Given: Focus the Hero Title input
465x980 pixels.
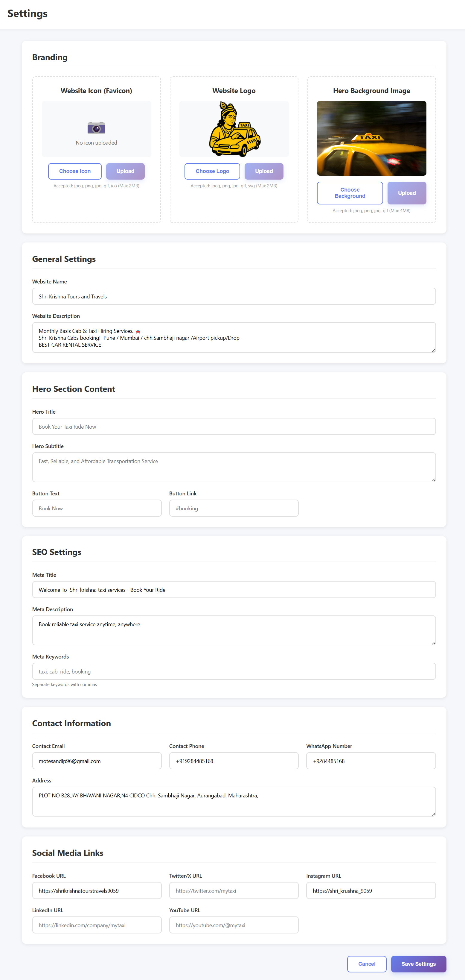Looking at the screenshot, I should coord(234,426).
